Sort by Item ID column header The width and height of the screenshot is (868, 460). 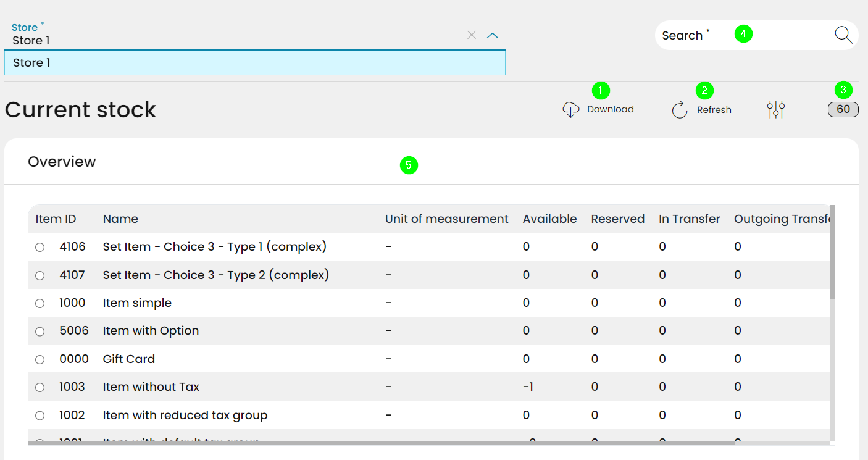[x=56, y=219]
